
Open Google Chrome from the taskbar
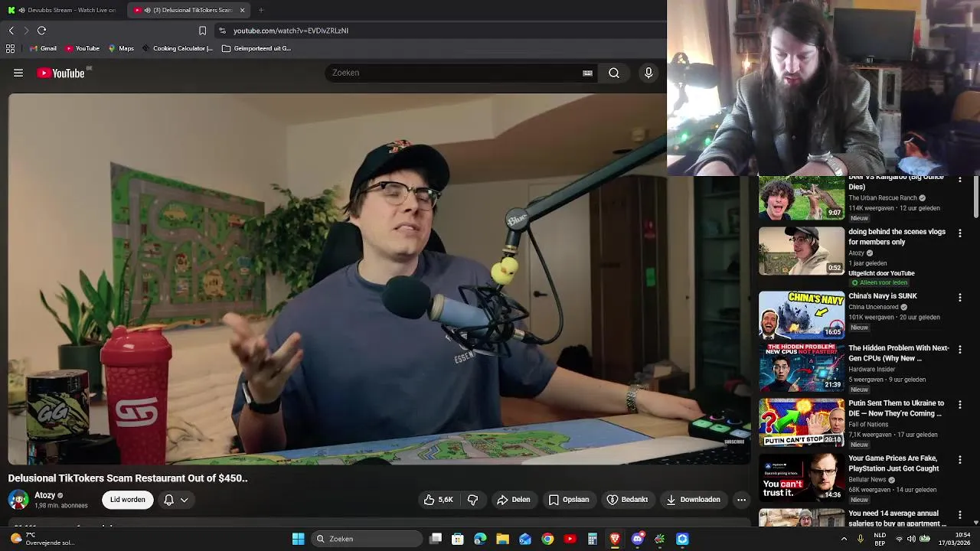547,539
